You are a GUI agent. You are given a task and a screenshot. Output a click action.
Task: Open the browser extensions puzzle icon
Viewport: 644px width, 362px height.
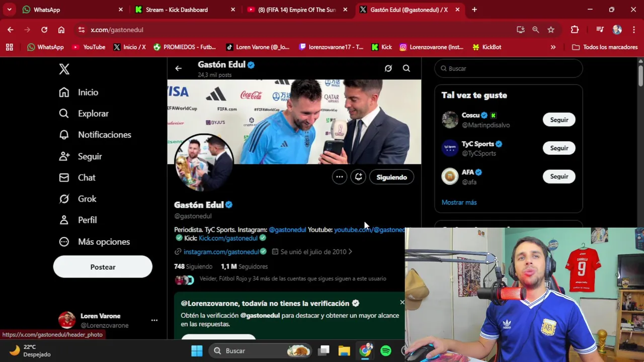575,30
